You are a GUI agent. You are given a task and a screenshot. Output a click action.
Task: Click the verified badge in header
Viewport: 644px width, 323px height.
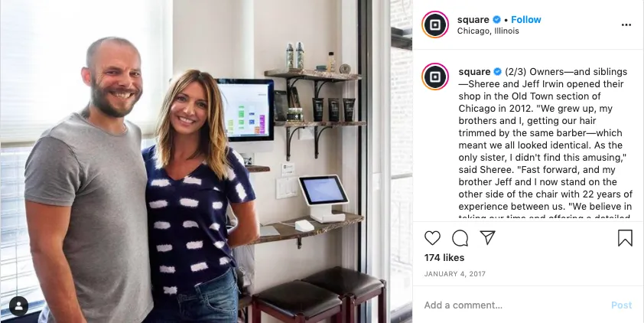[x=496, y=19]
